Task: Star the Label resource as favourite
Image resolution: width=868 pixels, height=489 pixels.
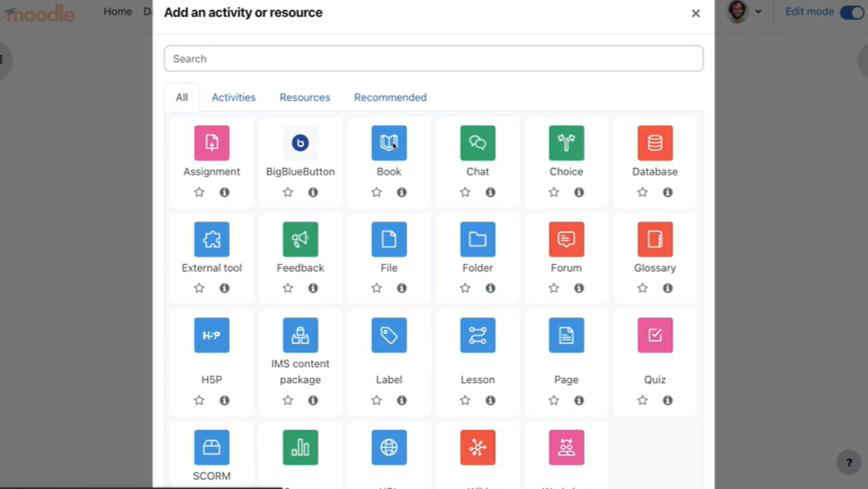Action: pos(377,400)
